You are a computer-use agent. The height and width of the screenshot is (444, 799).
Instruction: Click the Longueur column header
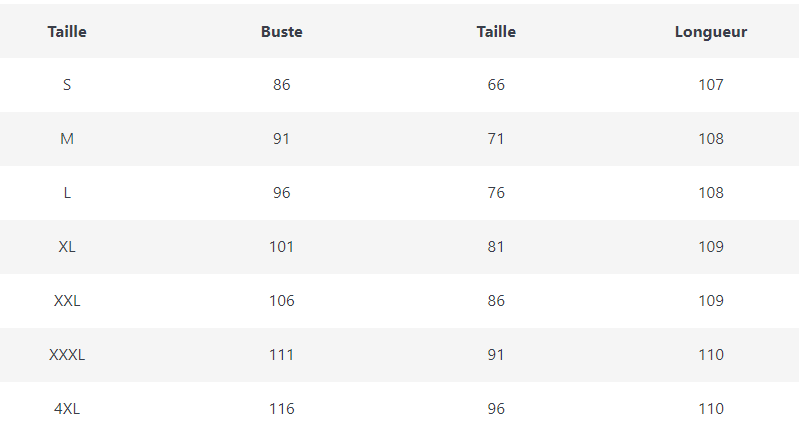point(711,31)
